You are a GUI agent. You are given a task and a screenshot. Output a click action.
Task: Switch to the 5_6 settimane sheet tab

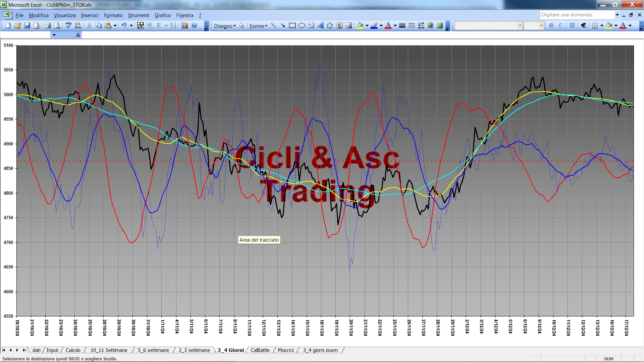tap(153, 350)
